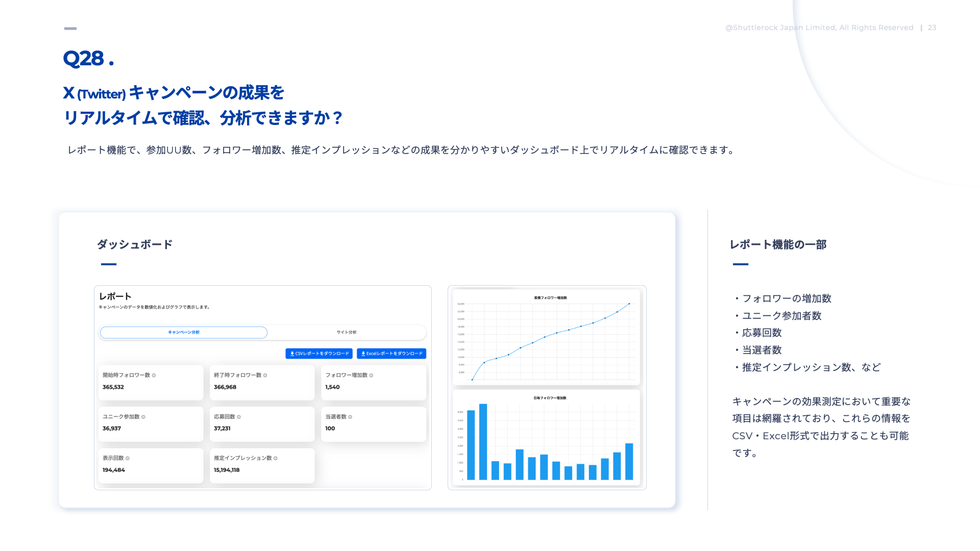Click the last data point on the cumulative line chart
This screenshot has height=551, width=980.
click(629, 304)
